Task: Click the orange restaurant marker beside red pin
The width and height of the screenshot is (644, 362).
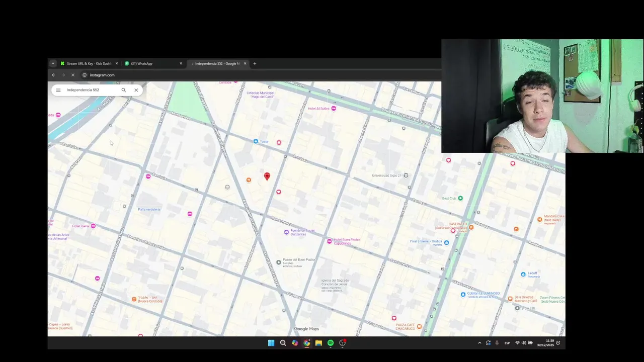Action: [249, 180]
